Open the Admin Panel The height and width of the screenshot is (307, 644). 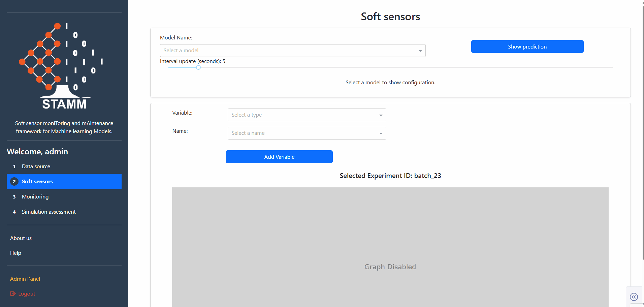25,279
